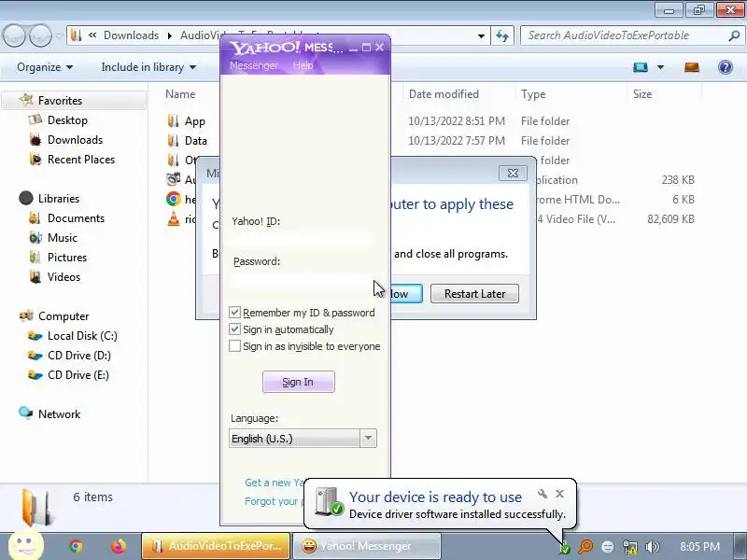This screenshot has width=747, height=560.
Task: Focus the Yahoo! ID input field
Action: [x=302, y=240]
